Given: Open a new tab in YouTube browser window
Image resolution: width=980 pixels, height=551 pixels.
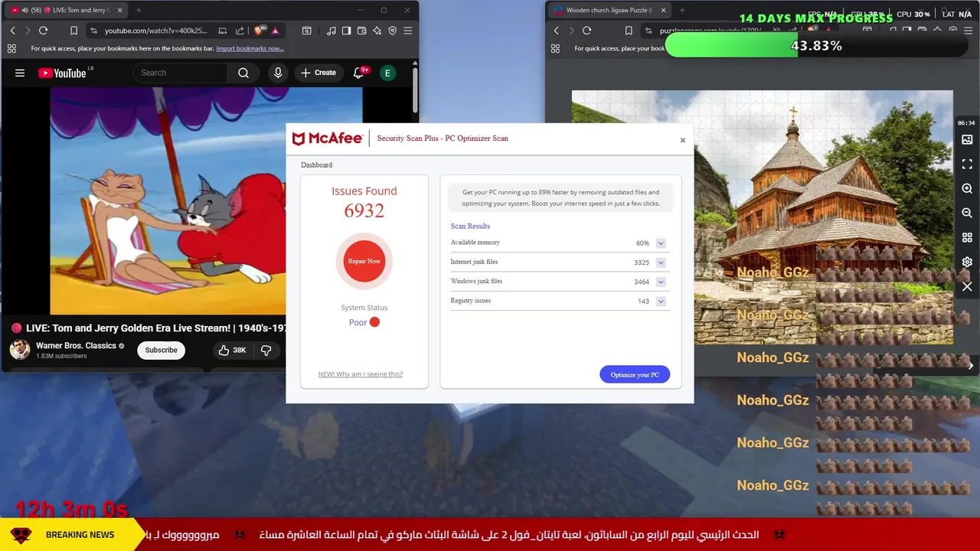Looking at the screenshot, I should (x=139, y=10).
